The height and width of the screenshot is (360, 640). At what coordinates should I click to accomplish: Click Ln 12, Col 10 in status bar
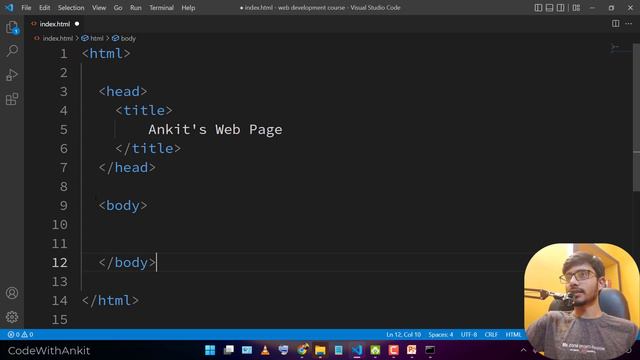(403, 334)
